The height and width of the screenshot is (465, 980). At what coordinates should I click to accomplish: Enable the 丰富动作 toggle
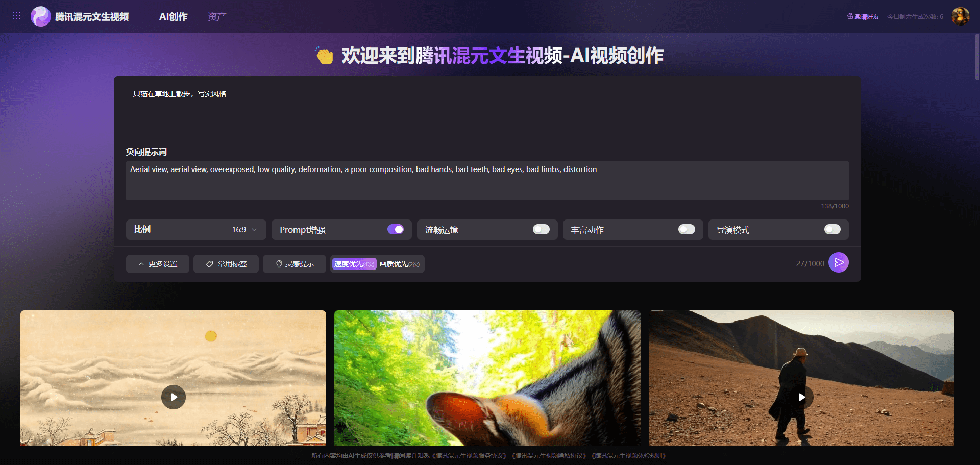point(687,229)
